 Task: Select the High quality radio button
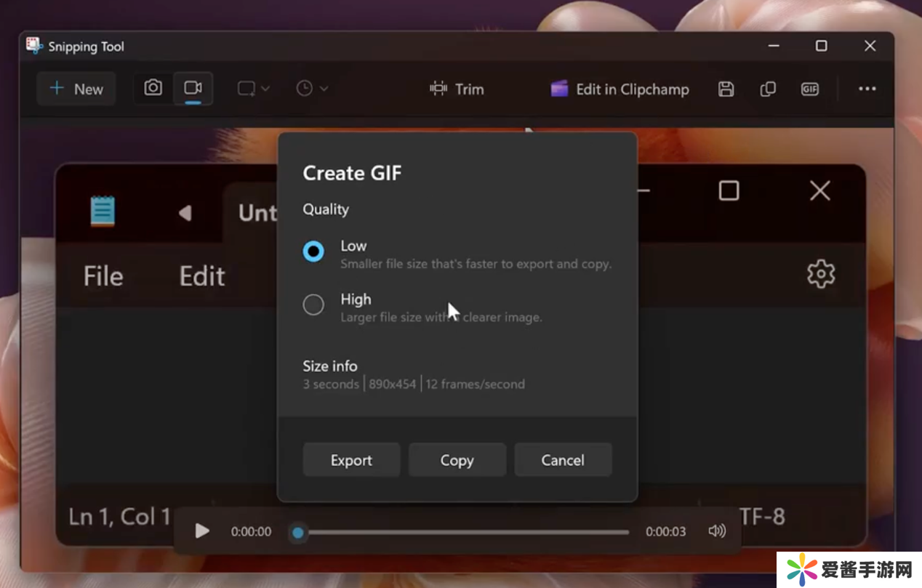click(x=313, y=305)
